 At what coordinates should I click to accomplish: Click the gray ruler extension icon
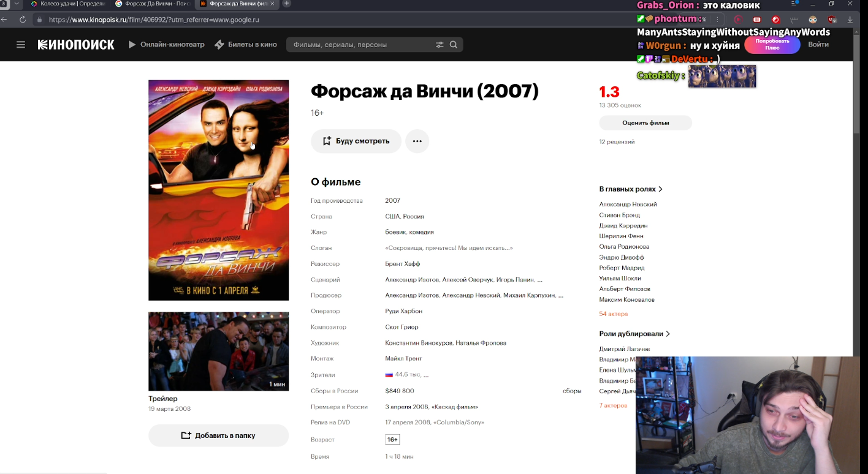click(794, 20)
